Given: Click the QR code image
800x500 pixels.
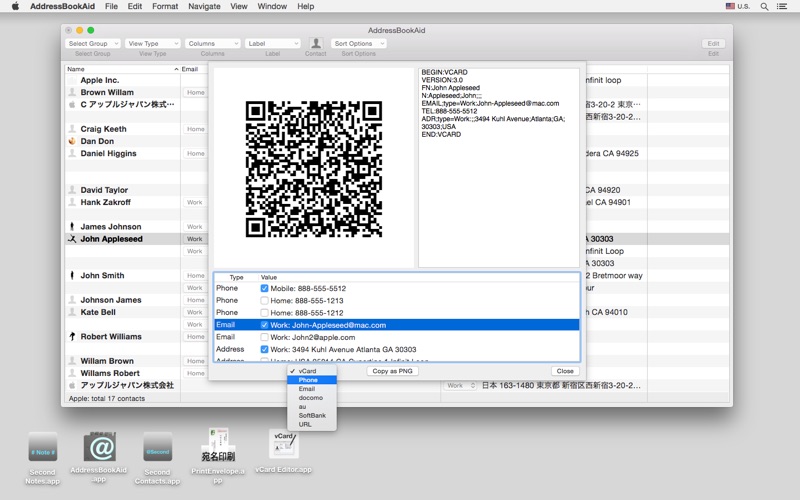Looking at the screenshot, I should pos(314,168).
